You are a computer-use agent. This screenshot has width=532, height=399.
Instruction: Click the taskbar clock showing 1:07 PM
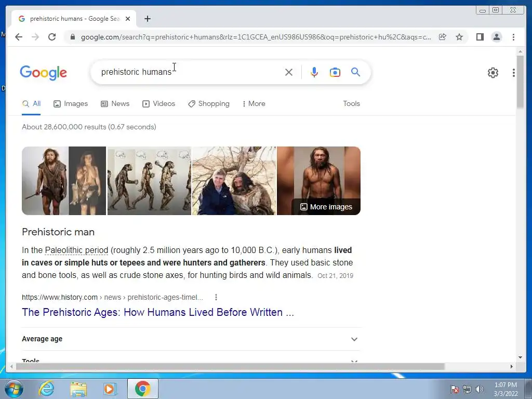click(506, 389)
